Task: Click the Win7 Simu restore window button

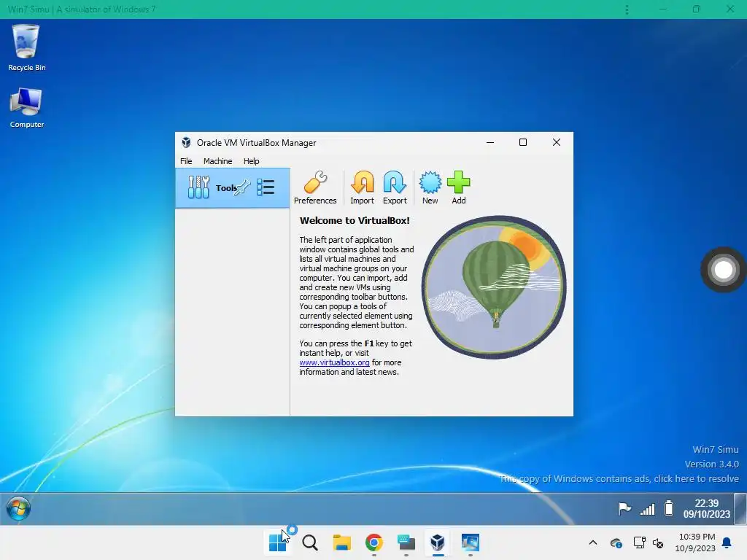Action: tap(697, 9)
